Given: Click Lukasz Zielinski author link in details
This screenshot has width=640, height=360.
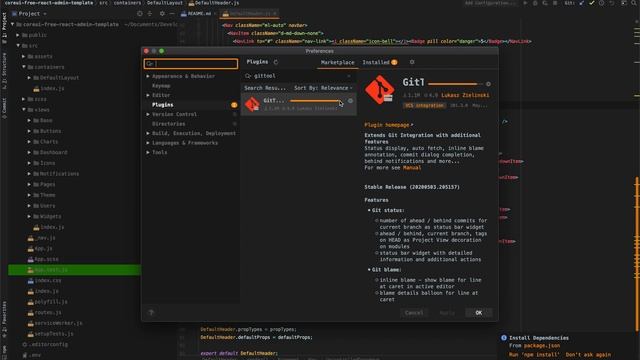Looking at the screenshot, I should pyautogui.click(x=465, y=95).
